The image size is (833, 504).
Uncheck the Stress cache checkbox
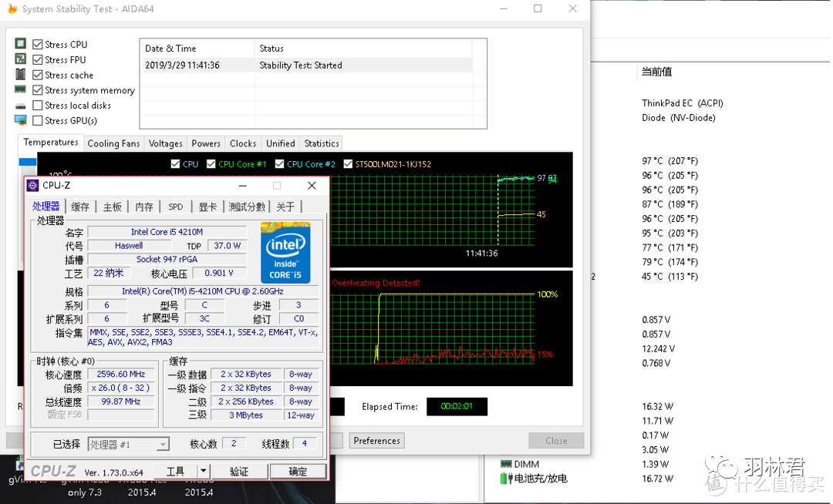coord(38,75)
